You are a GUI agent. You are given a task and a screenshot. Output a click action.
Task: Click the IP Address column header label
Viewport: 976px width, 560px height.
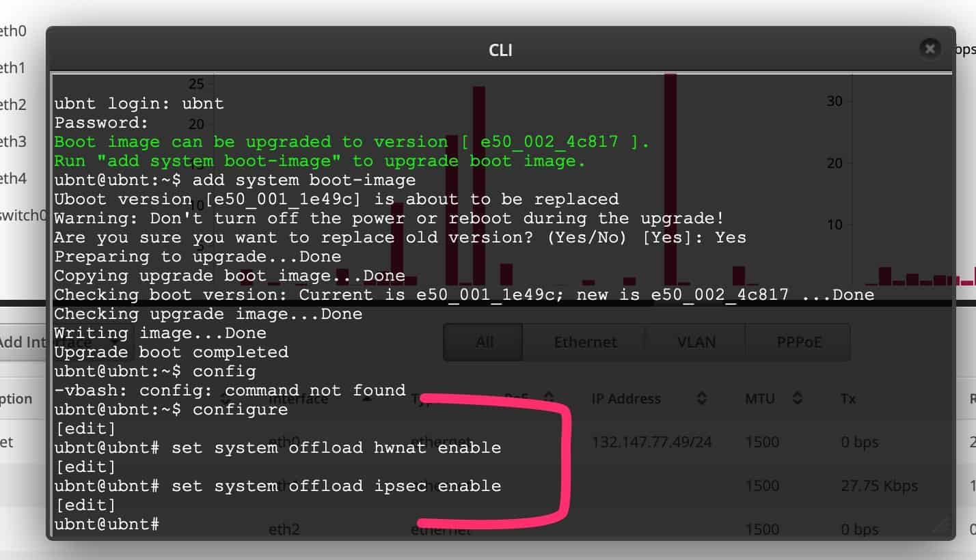click(x=626, y=399)
